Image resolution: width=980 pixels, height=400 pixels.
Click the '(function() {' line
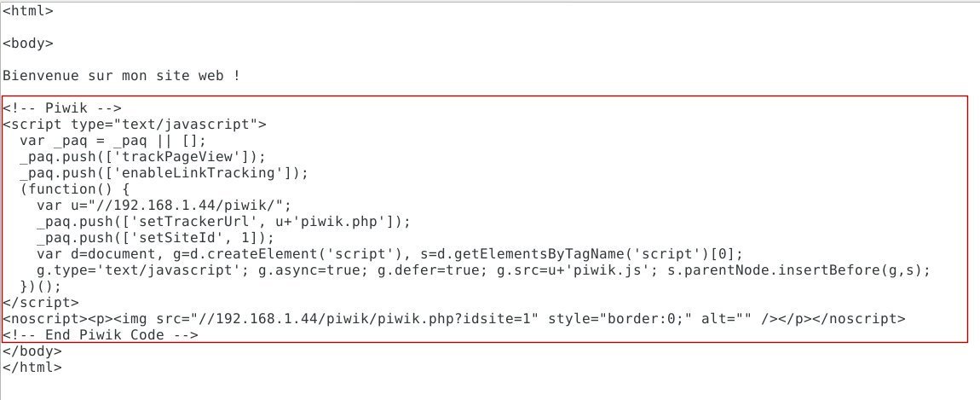[x=74, y=189]
